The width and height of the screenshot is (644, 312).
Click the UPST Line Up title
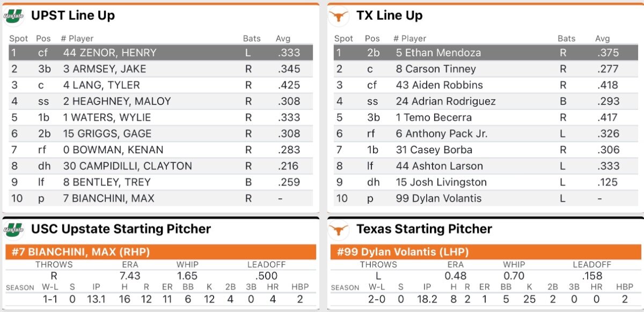(x=73, y=16)
